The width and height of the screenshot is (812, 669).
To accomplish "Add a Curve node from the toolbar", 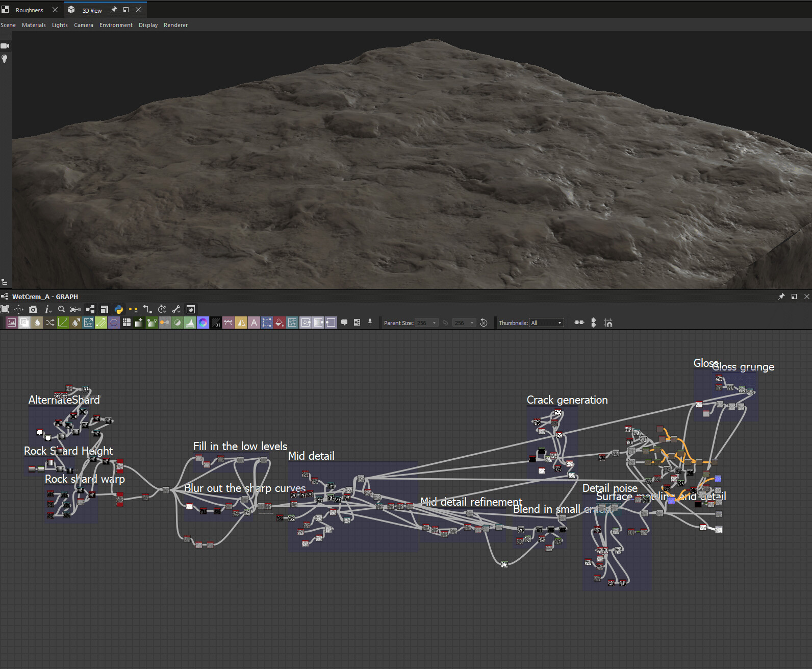I will pos(63,323).
